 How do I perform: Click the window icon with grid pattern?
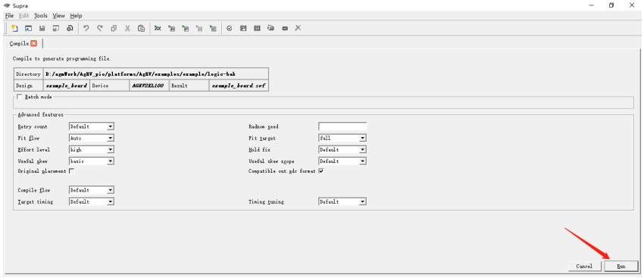(257, 28)
